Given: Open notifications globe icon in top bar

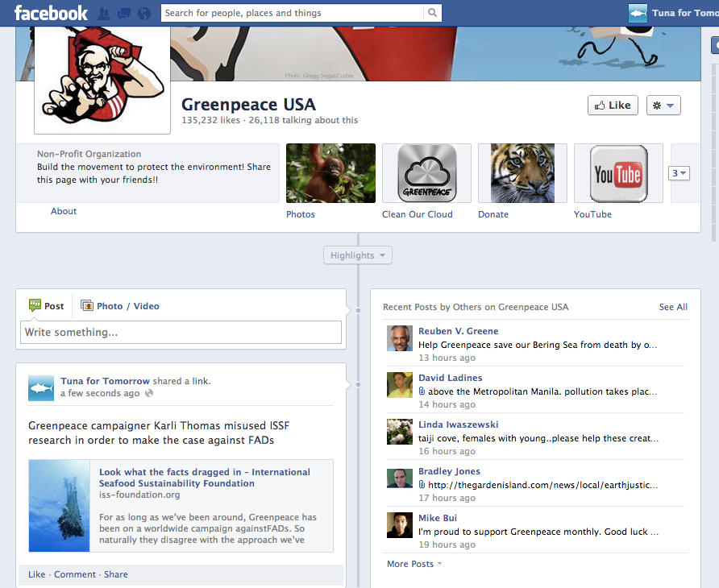Looking at the screenshot, I should pos(144,14).
